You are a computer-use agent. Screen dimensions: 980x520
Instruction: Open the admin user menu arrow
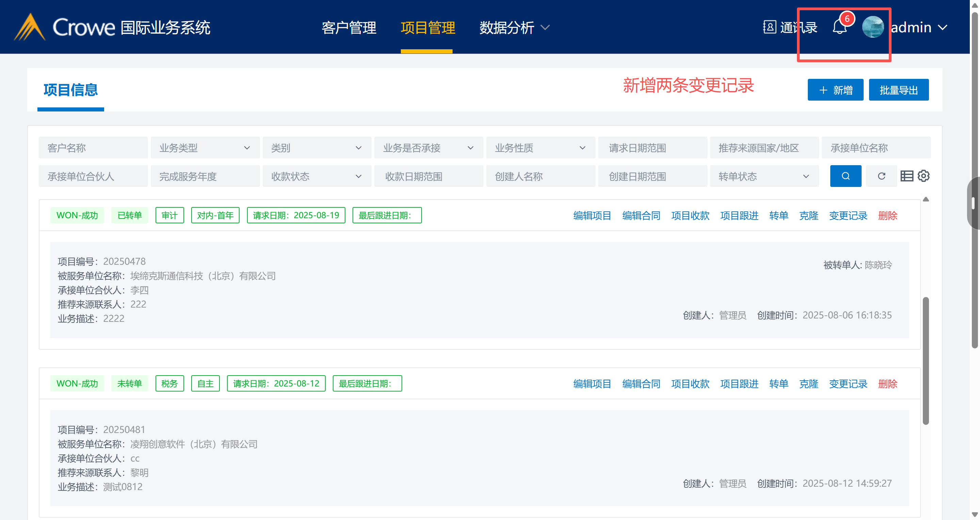click(x=943, y=28)
